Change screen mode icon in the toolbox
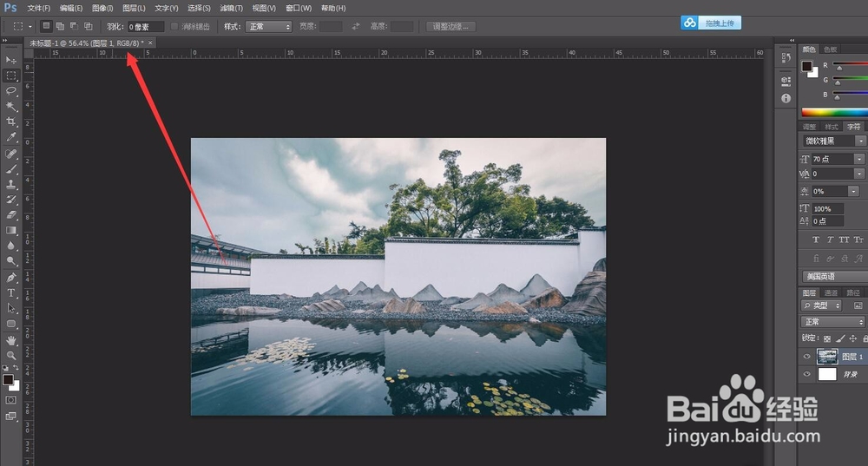This screenshot has height=466, width=868. coord(11,417)
